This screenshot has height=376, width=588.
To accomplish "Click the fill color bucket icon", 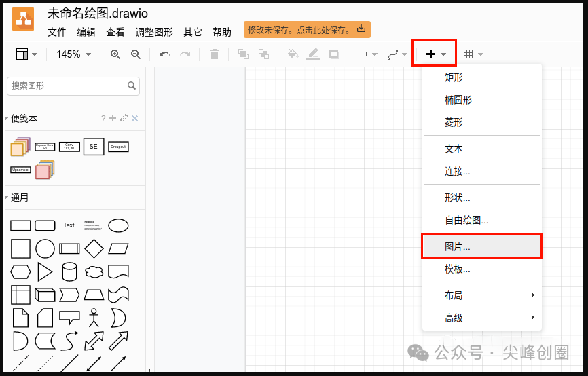I will (x=293, y=54).
